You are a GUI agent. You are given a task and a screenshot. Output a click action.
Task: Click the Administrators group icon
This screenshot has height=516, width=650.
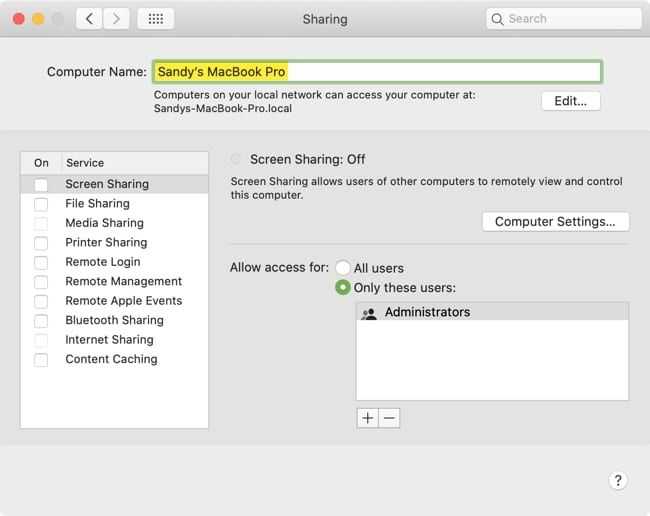369,313
